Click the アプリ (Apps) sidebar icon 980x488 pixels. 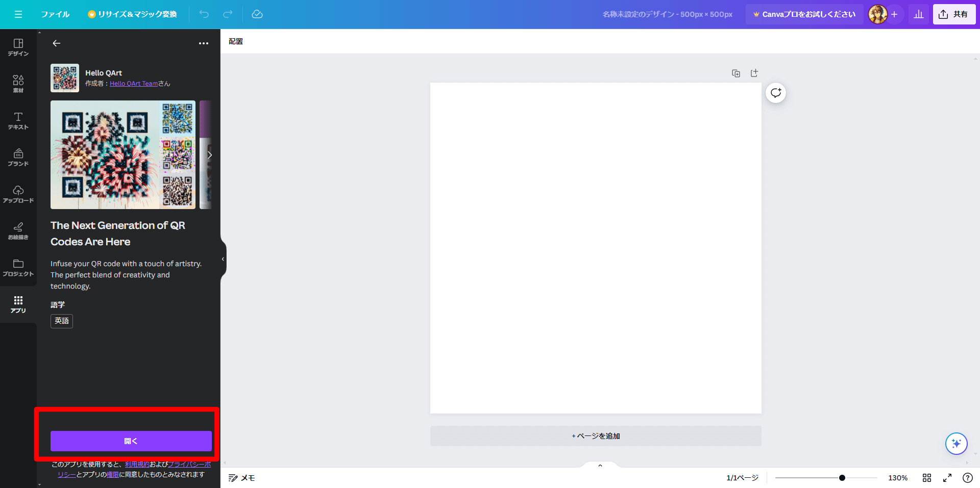tap(18, 304)
